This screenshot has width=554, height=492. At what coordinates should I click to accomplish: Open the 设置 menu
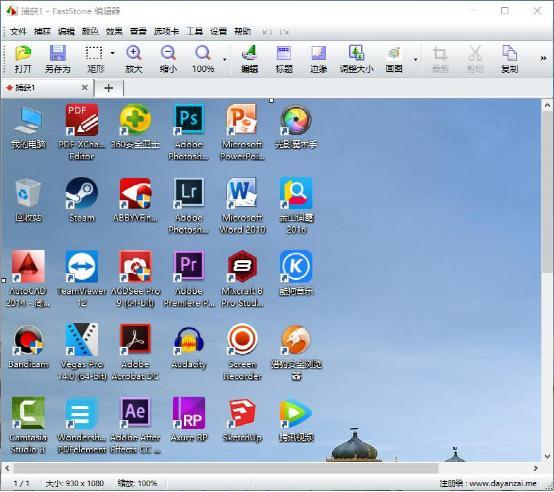click(x=218, y=31)
